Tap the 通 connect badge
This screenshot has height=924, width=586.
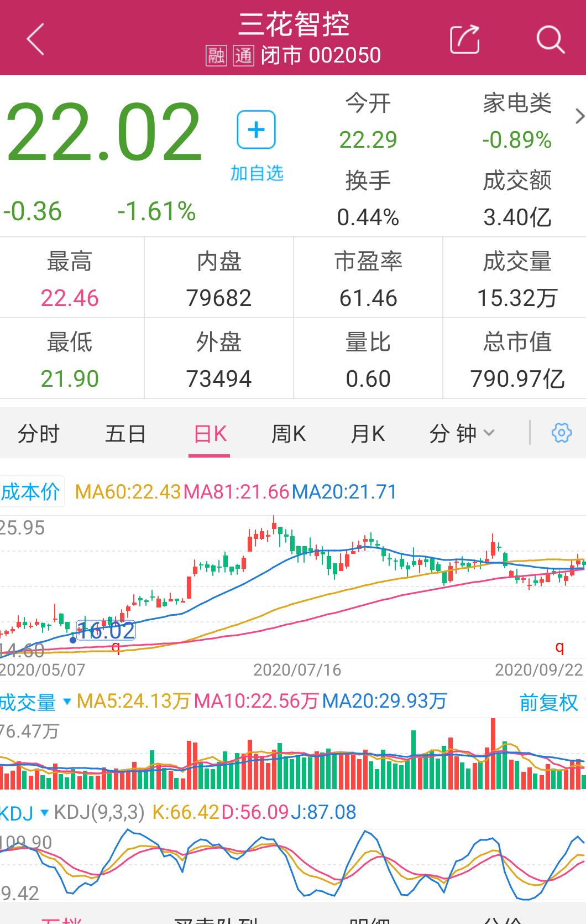(243, 56)
